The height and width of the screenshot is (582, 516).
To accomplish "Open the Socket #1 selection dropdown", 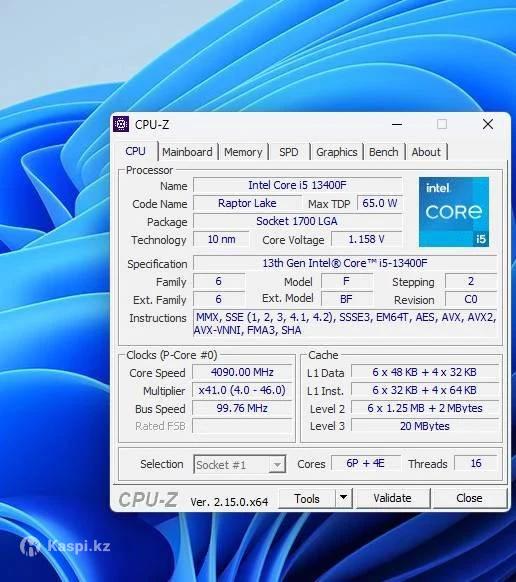I will [x=239, y=464].
